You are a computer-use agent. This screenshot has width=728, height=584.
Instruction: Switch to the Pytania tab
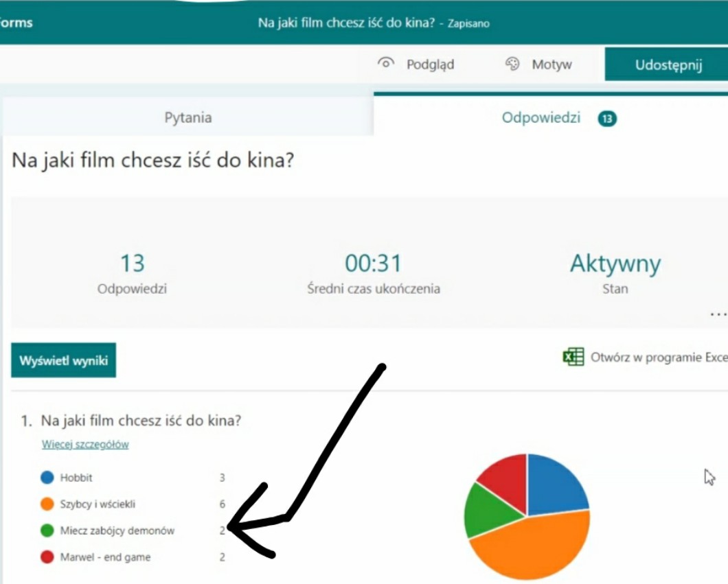187,117
